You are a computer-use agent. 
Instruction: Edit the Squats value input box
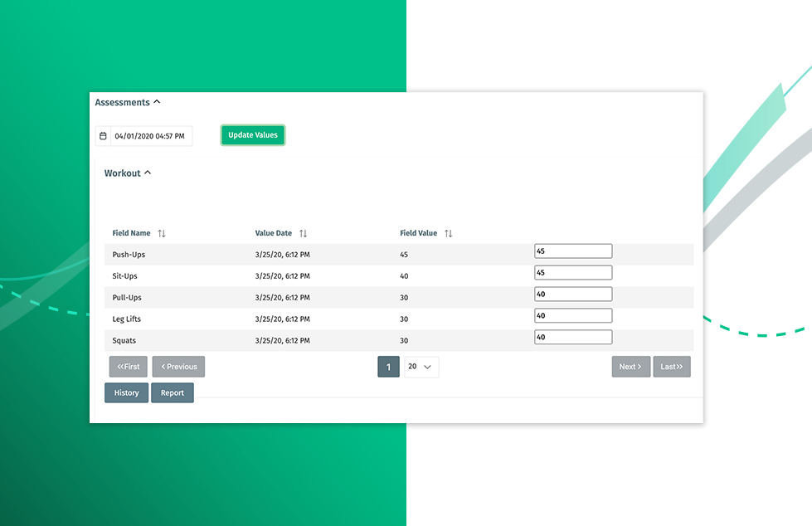[x=573, y=338]
